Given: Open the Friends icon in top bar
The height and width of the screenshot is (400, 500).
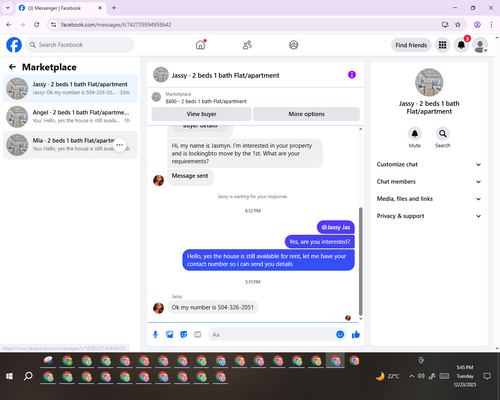Looking at the screenshot, I should tap(247, 45).
